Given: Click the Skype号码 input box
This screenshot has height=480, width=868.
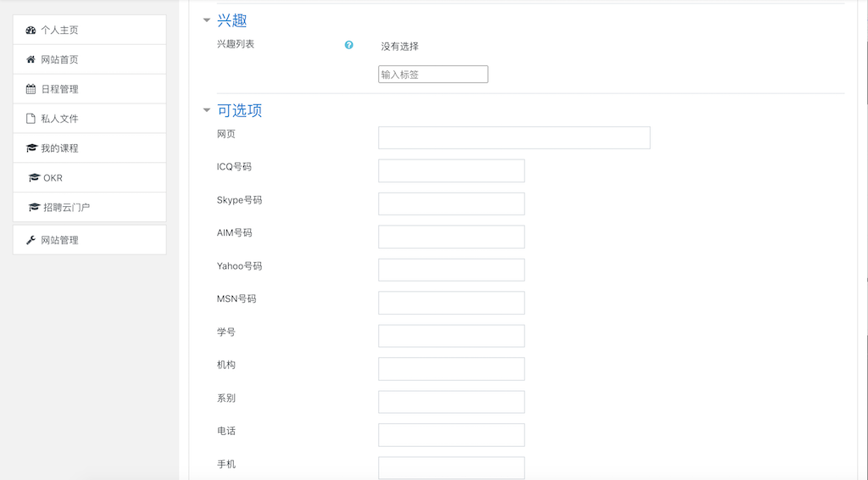Looking at the screenshot, I should pyautogui.click(x=451, y=204).
